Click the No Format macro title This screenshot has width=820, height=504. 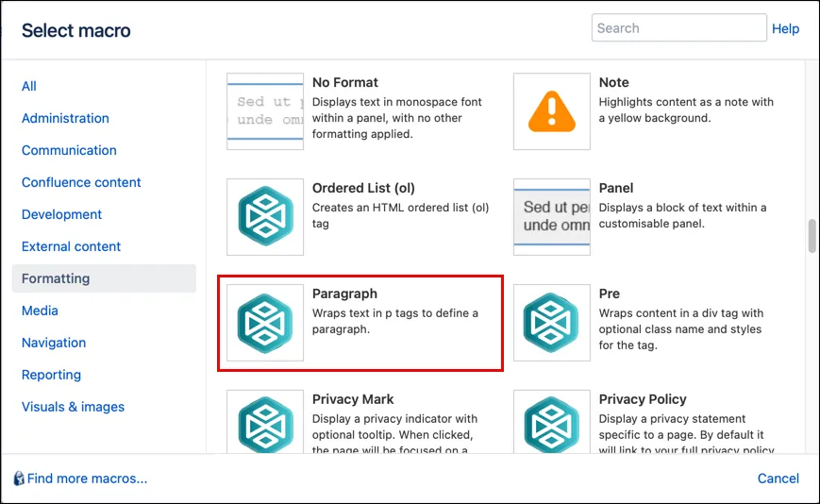coord(345,83)
